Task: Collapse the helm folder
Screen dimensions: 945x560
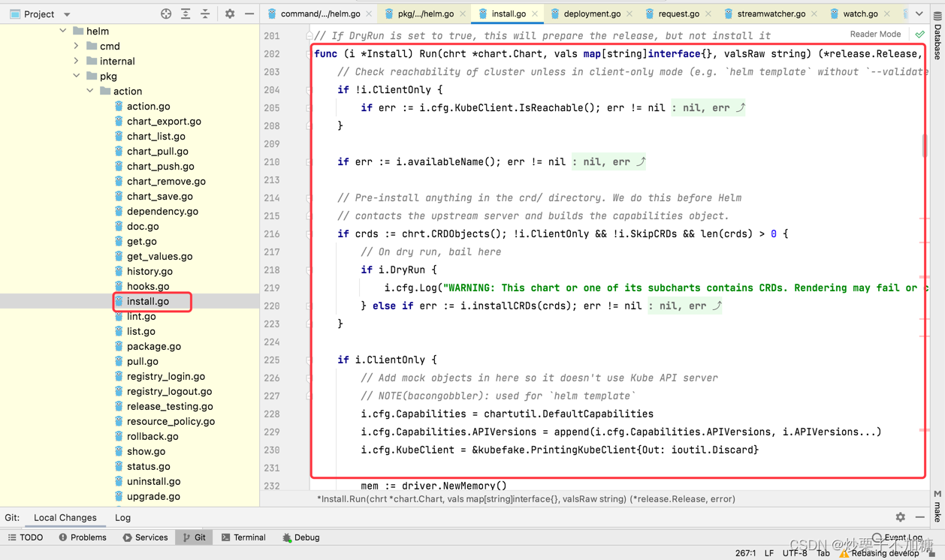Action: [x=63, y=31]
